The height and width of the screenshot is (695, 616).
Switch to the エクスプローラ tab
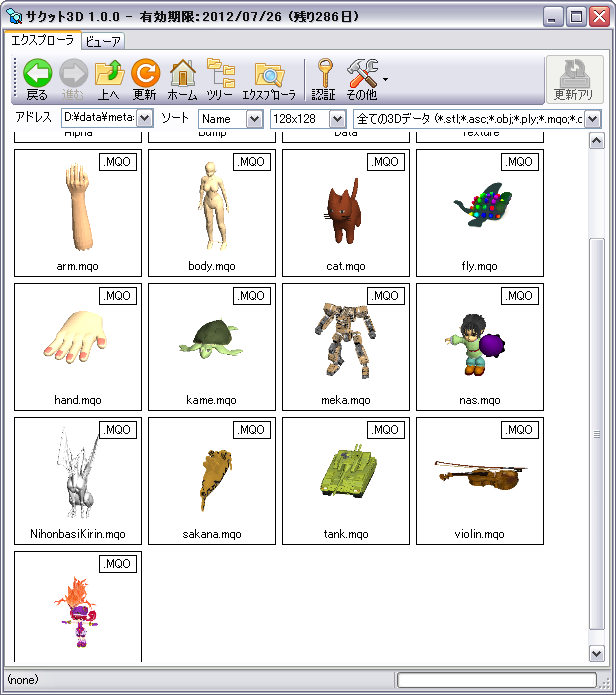42,40
